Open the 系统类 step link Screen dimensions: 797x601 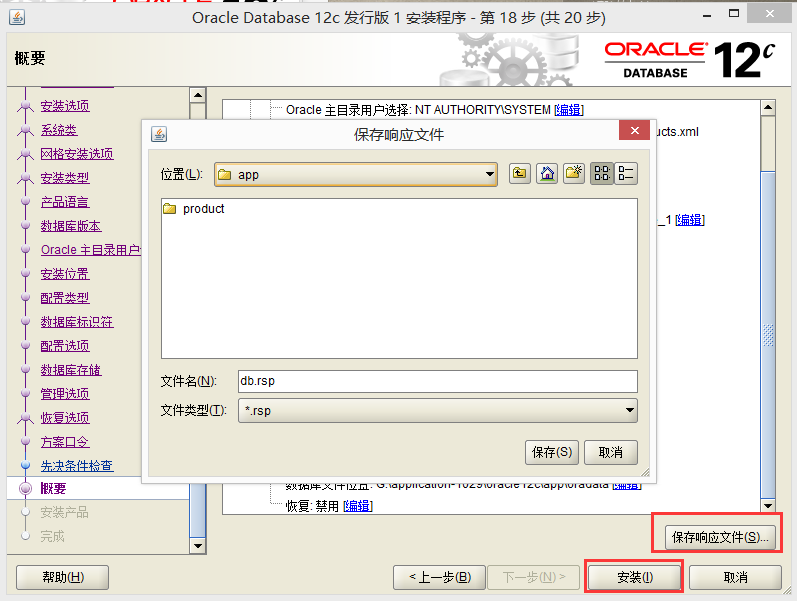(59, 130)
